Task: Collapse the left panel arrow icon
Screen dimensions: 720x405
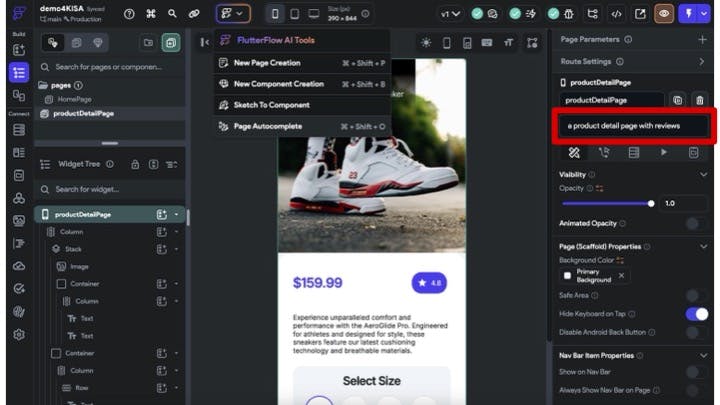Action: [205, 42]
